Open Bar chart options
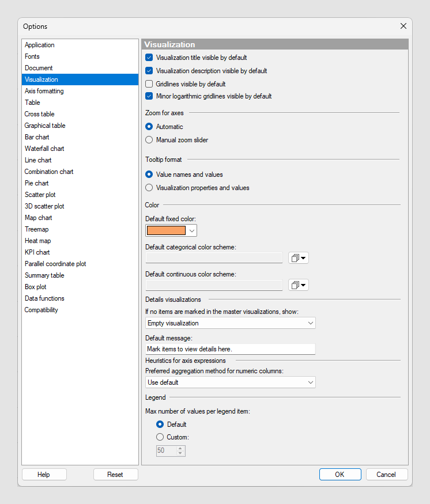The image size is (430, 504). click(x=80, y=137)
